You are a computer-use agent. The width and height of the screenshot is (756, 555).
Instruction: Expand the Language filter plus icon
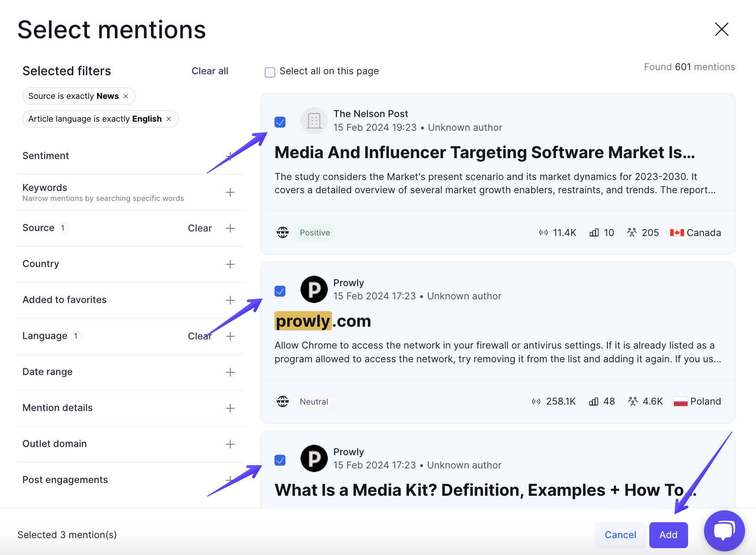(230, 336)
